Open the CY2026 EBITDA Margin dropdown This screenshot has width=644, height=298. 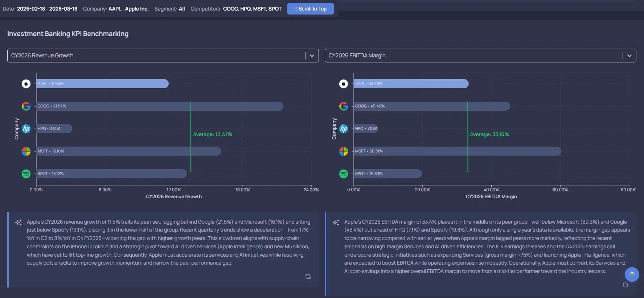[480, 56]
